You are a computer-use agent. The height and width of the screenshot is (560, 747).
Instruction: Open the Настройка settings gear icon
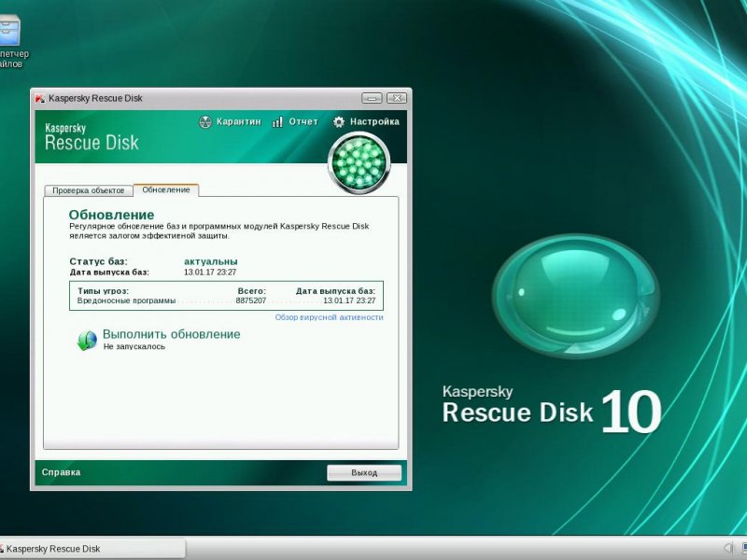tap(338, 122)
